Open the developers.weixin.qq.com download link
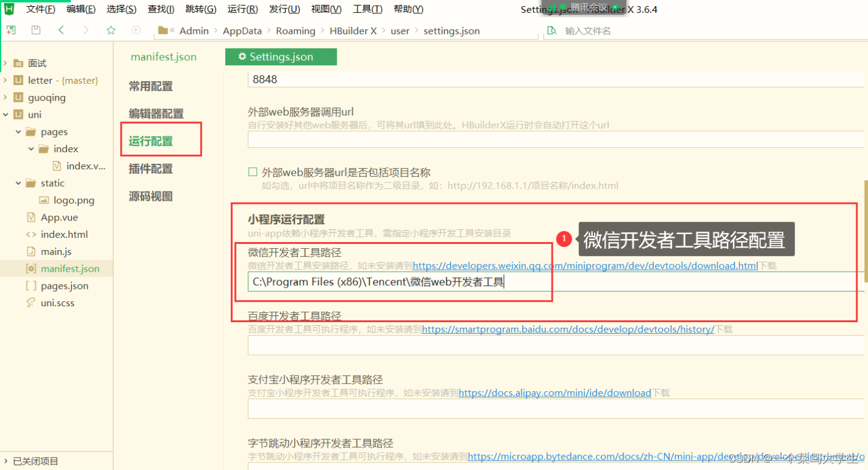Image resolution: width=868 pixels, height=470 pixels. (585, 265)
